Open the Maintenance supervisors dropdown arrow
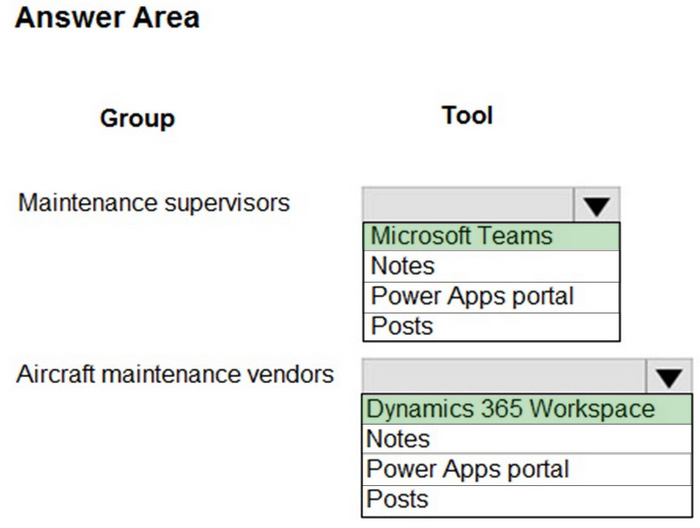This screenshot has height=528, width=700. point(596,205)
